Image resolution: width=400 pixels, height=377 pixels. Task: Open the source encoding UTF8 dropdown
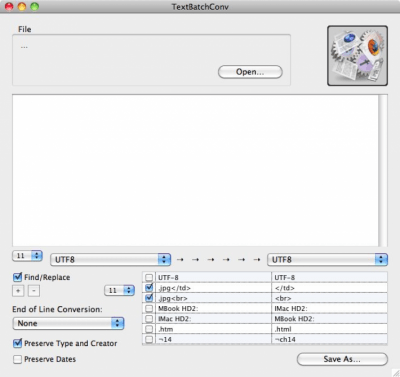tap(111, 260)
